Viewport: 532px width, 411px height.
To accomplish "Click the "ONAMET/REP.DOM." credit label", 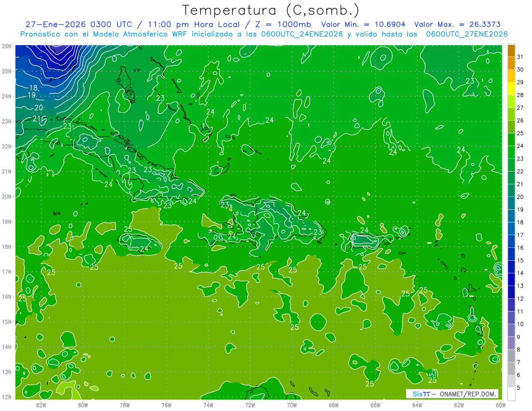I will tap(467, 394).
